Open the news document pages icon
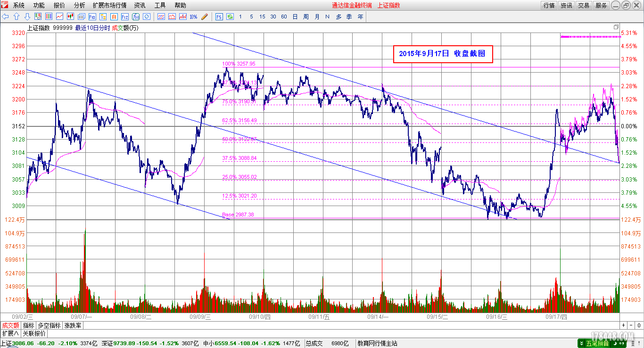 click(81, 17)
